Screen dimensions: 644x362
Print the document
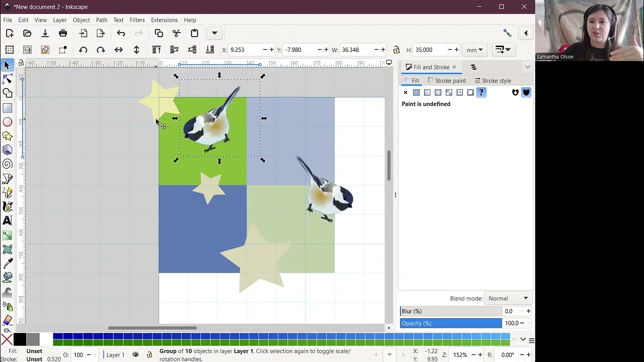[63, 33]
